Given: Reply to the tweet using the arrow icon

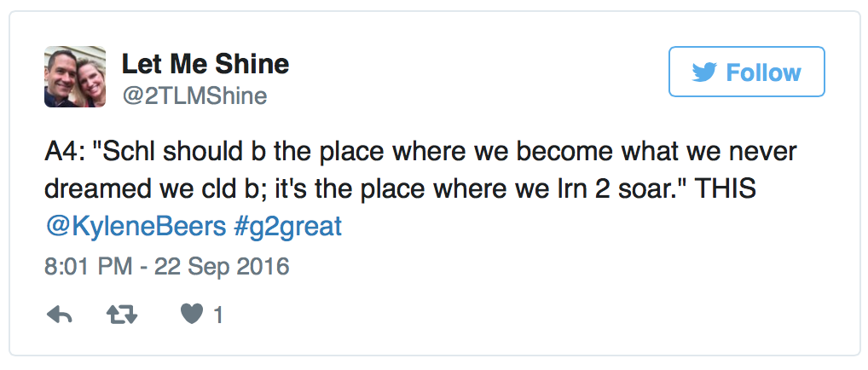Looking at the screenshot, I should (x=59, y=315).
